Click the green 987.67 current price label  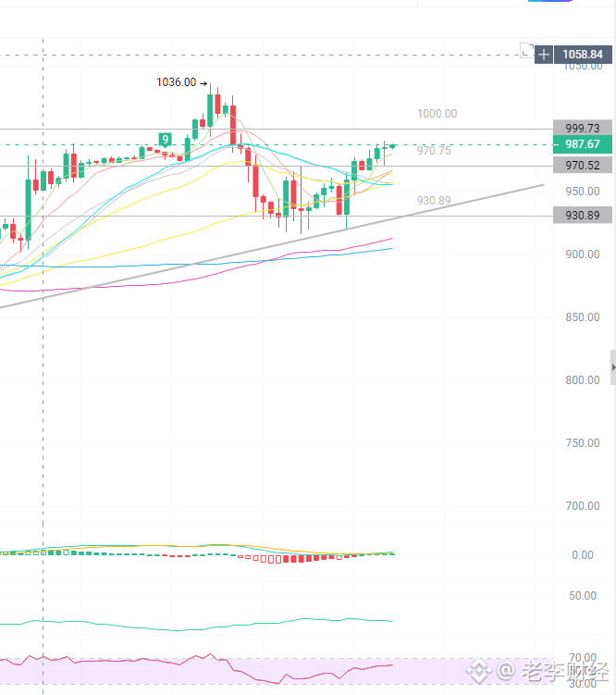(583, 144)
